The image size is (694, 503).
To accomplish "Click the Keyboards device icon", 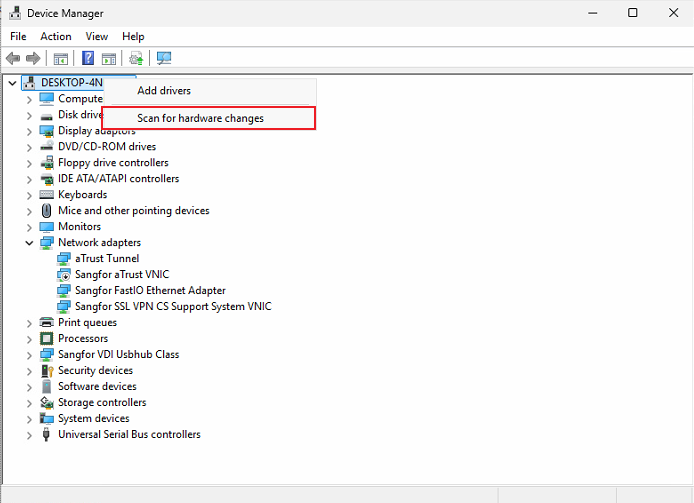I will click(x=47, y=195).
